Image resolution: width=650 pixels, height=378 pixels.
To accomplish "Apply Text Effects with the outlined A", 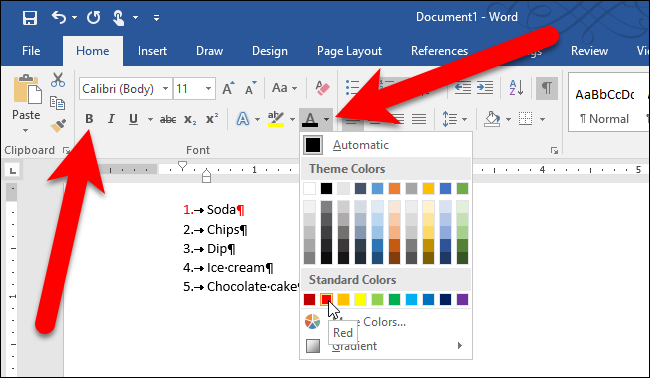I will pyautogui.click(x=243, y=119).
